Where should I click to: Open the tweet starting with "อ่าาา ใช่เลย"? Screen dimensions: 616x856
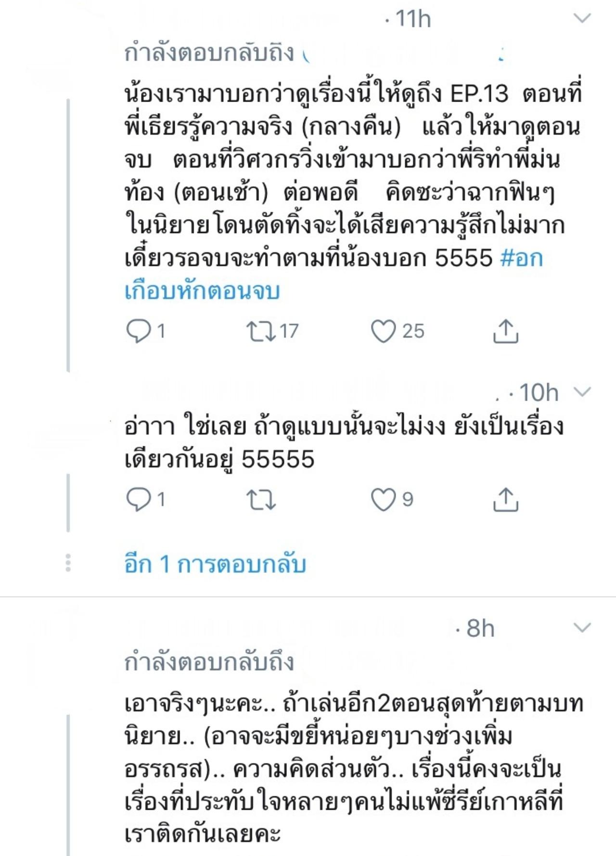pos(337,443)
